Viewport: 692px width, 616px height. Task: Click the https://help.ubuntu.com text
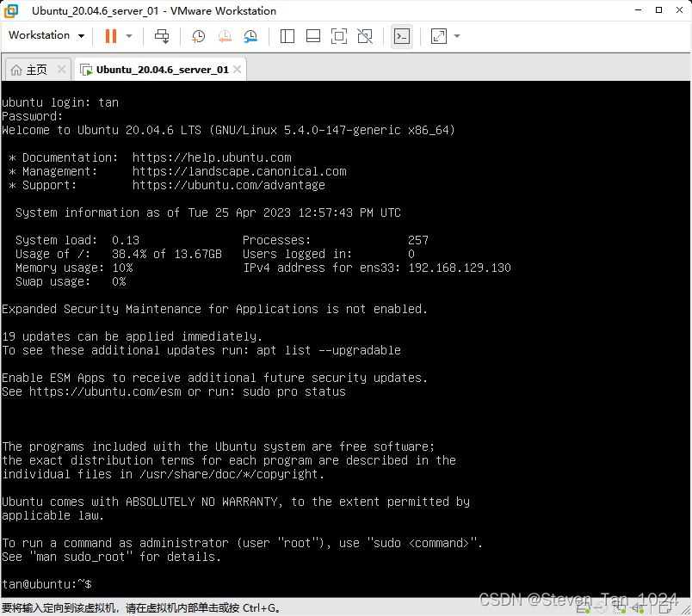point(212,157)
